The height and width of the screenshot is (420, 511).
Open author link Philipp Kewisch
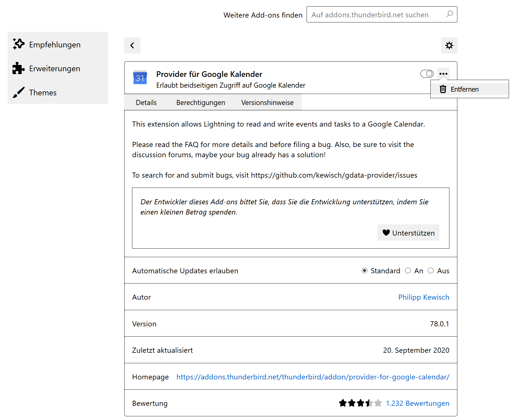[424, 297]
